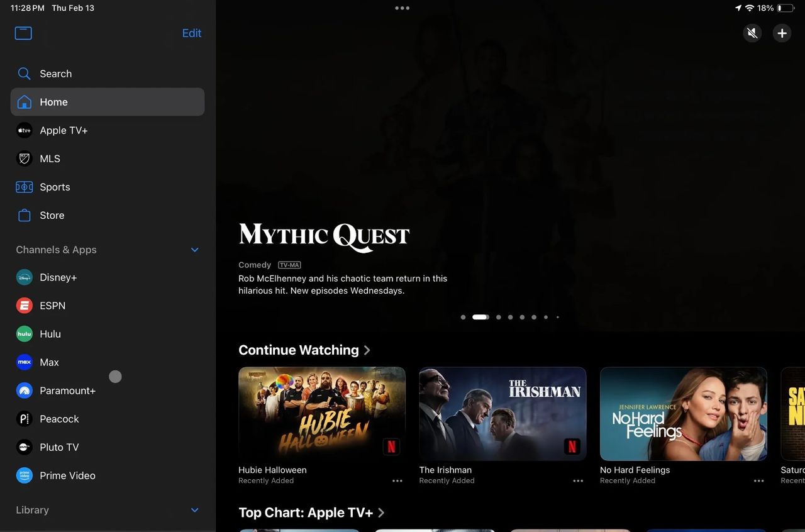
Task: Open the Search section
Action: coord(55,74)
